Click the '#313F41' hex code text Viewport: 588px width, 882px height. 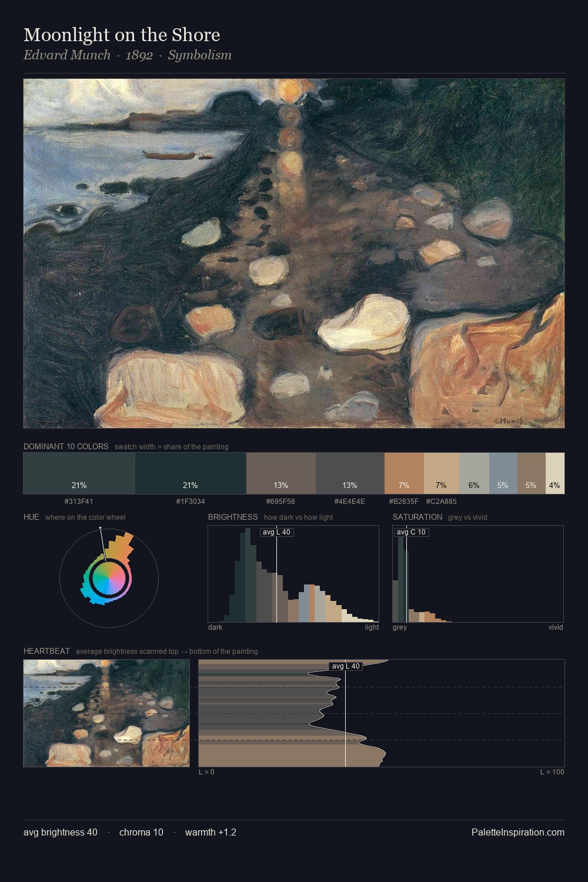pyautogui.click(x=79, y=502)
